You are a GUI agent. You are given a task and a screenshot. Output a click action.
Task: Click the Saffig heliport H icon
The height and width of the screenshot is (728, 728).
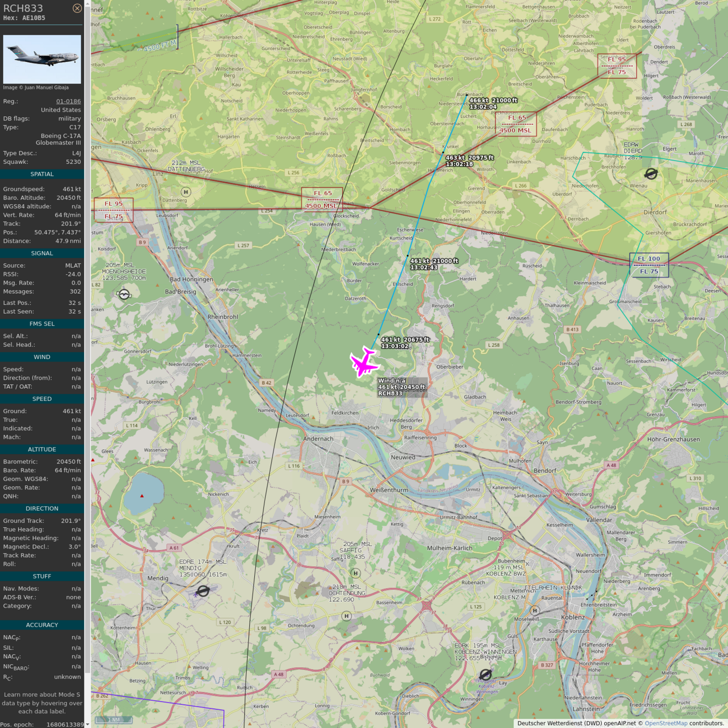[355, 573]
